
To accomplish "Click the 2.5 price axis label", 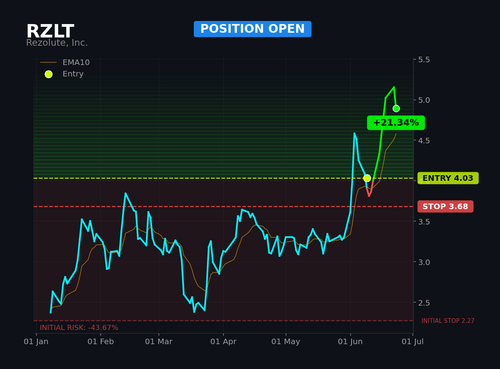I will click(424, 303).
